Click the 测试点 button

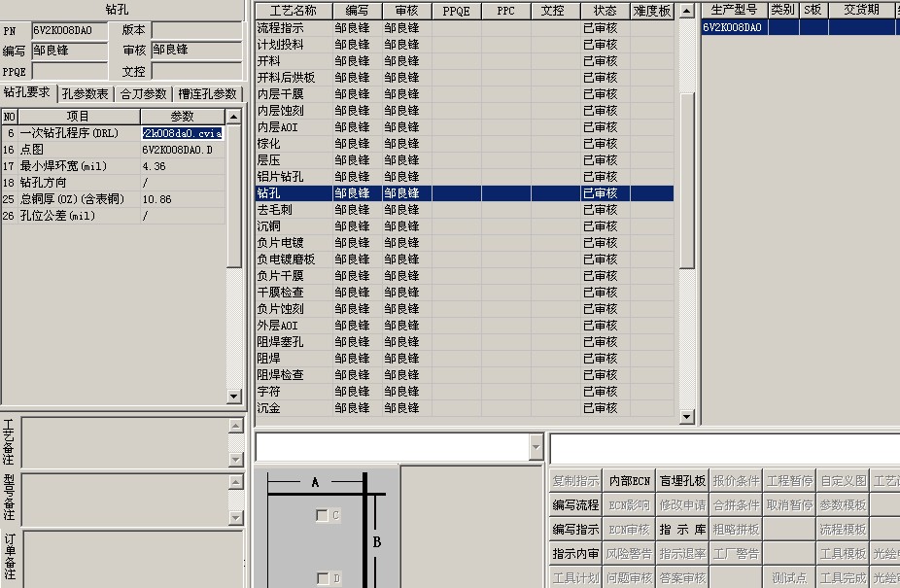[x=789, y=577]
